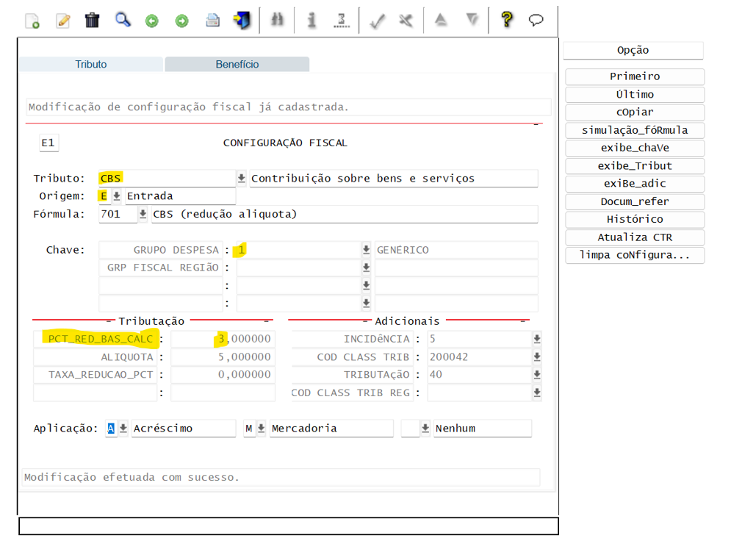Open the Aplicação Mercadoria dropdown
The width and height of the screenshot is (756, 541).
click(260, 428)
